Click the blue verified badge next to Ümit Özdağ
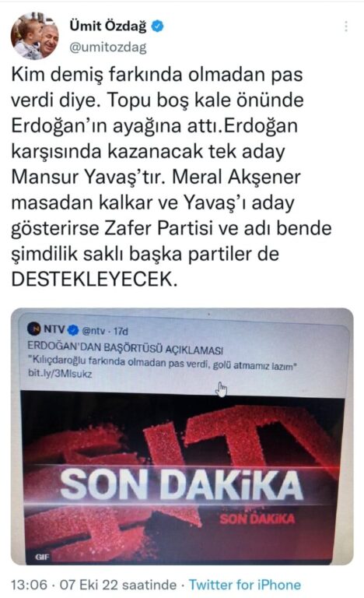The width and height of the screenshot is (364, 598). pyautogui.click(x=158, y=26)
